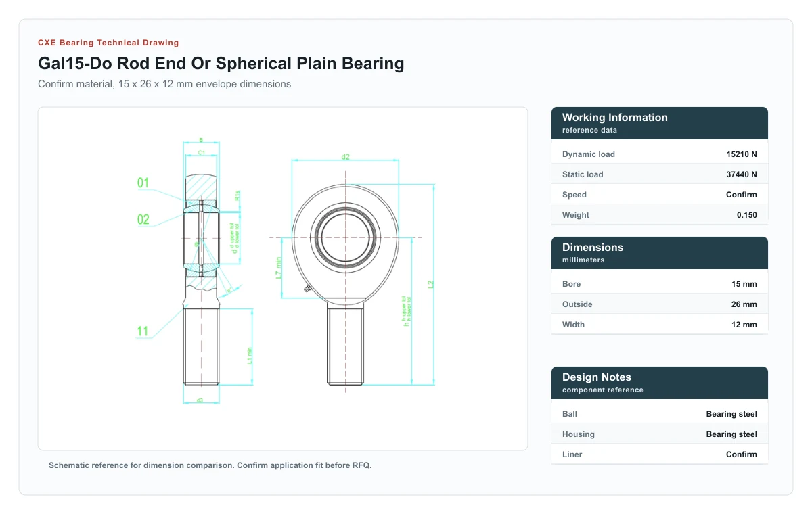Image resolution: width=812 pixels, height=514 pixels.
Task: Select the Housing Bearing steel value
Action: coord(731,434)
